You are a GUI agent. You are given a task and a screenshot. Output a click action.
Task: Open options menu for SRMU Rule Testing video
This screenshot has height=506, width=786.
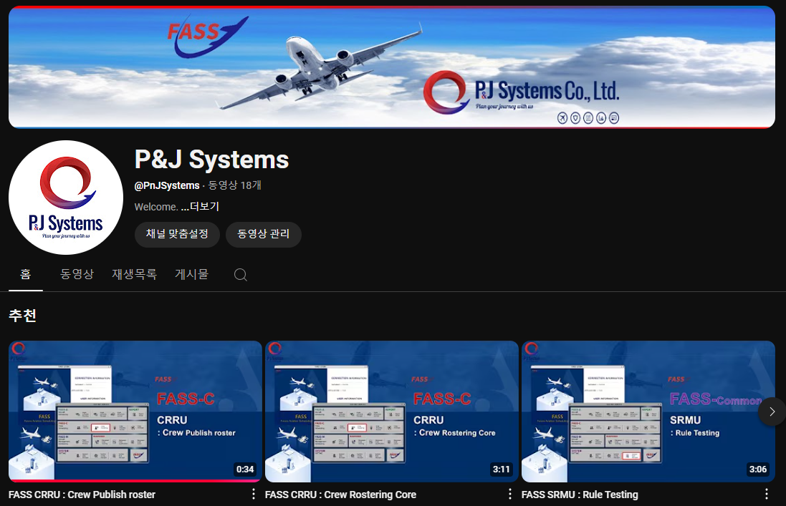pos(767,494)
